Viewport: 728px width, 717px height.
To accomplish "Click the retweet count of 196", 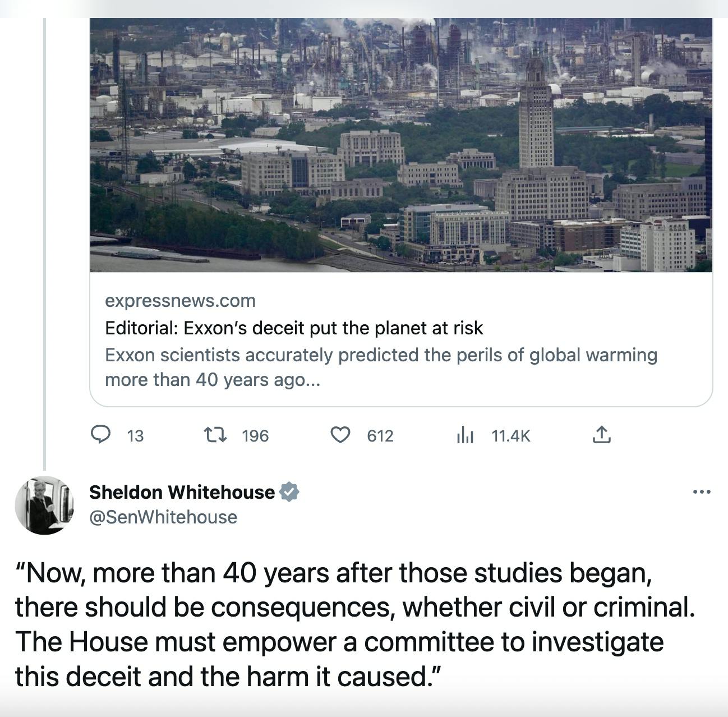I will point(255,436).
